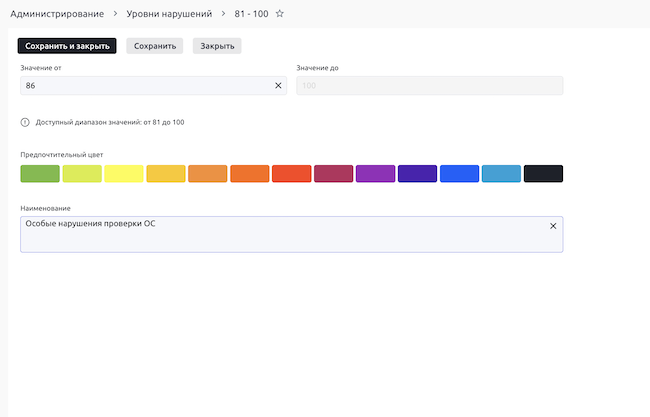Click the disabled 'Значение до' field

click(x=429, y=85)
